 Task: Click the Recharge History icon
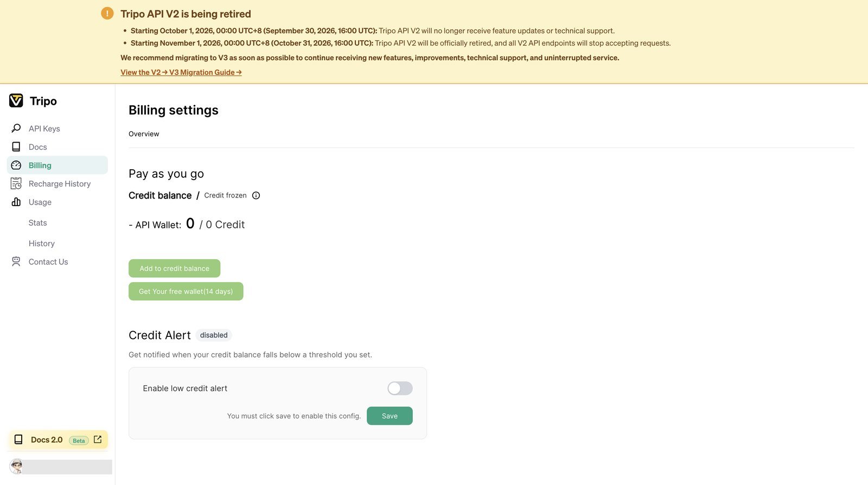point(16,184)
